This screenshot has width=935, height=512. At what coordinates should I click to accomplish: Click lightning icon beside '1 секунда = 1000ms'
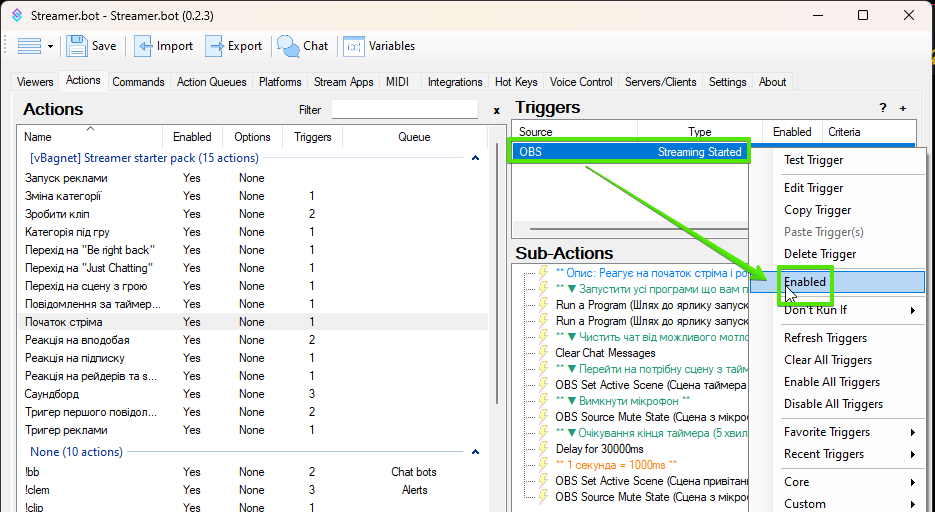(x=543, y=464)
